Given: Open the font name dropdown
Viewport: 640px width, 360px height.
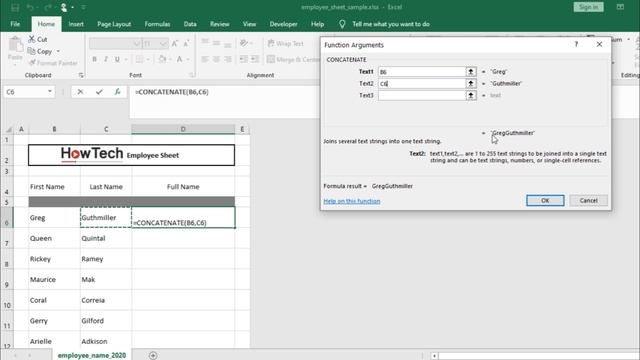Looking at the screenshot, I should 136,43.
